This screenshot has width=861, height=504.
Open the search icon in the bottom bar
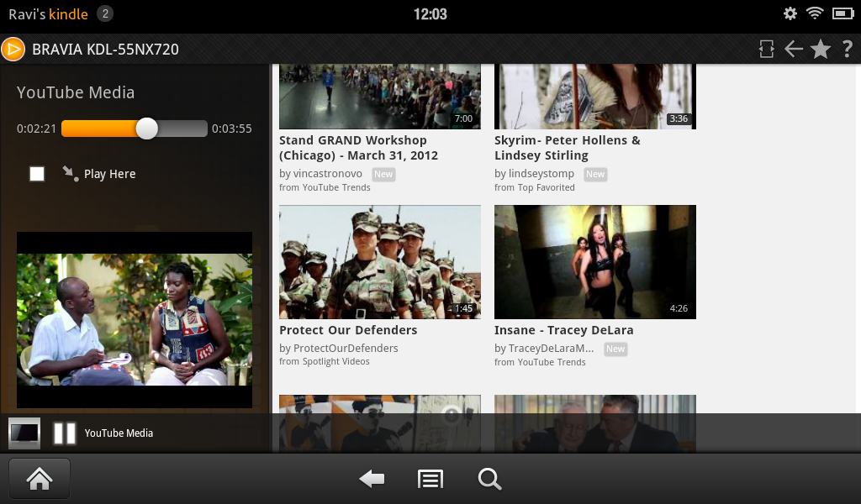point(489,479)
